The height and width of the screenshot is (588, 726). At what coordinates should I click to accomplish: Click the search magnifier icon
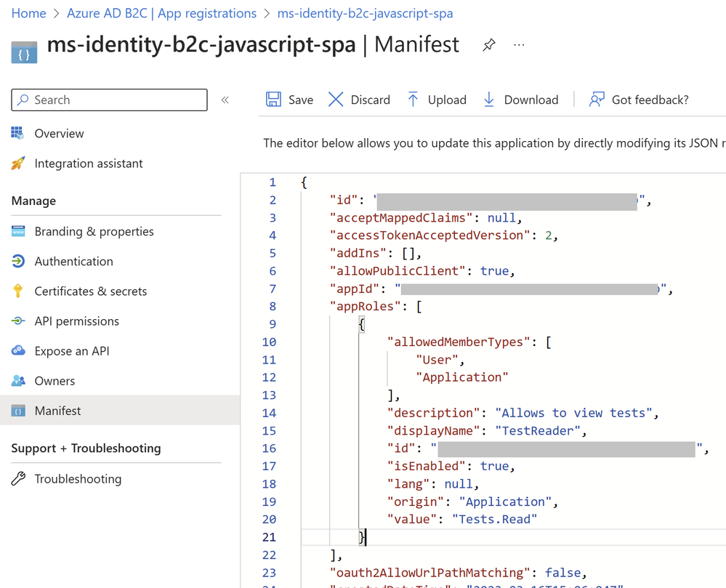tap(23, 100)
